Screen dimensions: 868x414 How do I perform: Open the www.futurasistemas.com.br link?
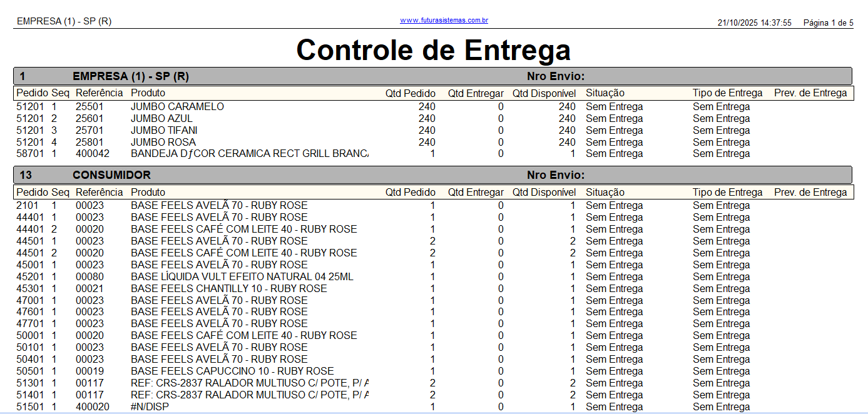click(x=444, y=21)
